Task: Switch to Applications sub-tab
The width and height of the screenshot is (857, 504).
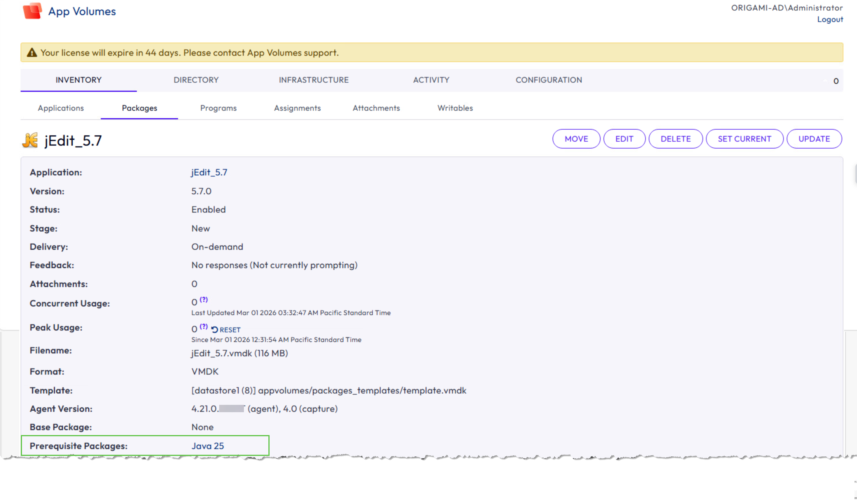Action: pyautogui.click(x=61, y=108)
